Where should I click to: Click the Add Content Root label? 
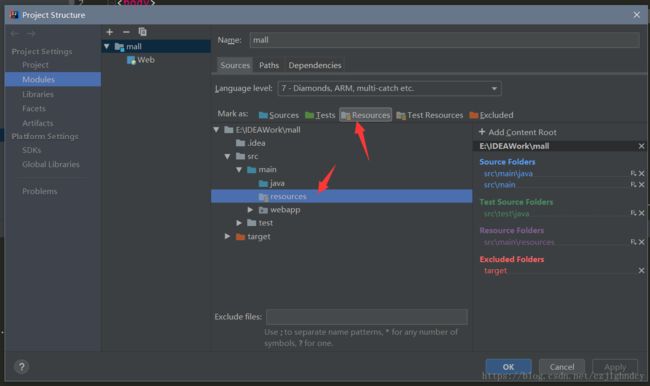coord(522,132)
